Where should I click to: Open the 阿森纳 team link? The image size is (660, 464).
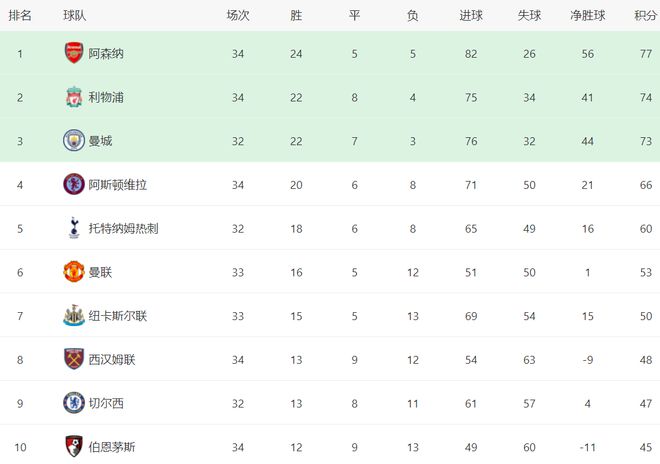pyautogui.click(x=106, y=53)
